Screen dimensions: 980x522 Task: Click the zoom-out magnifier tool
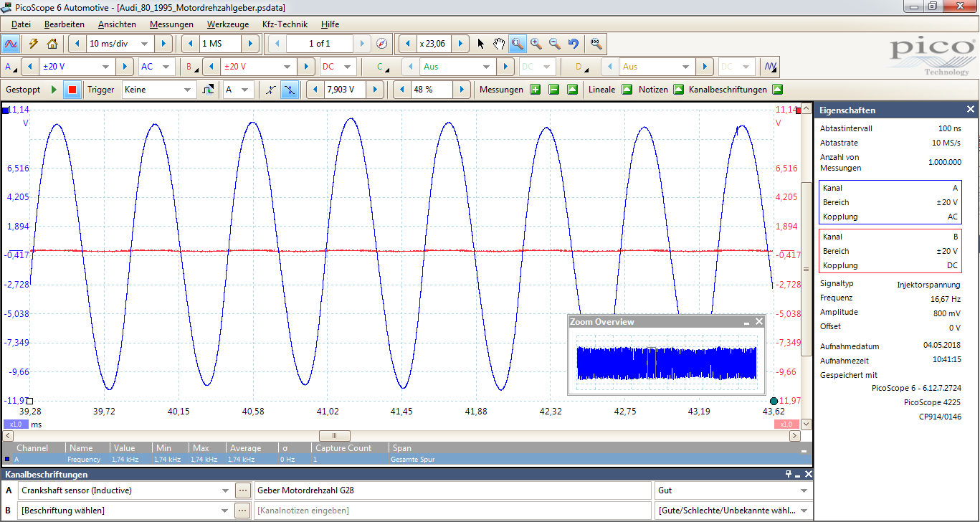coord(554,44)
